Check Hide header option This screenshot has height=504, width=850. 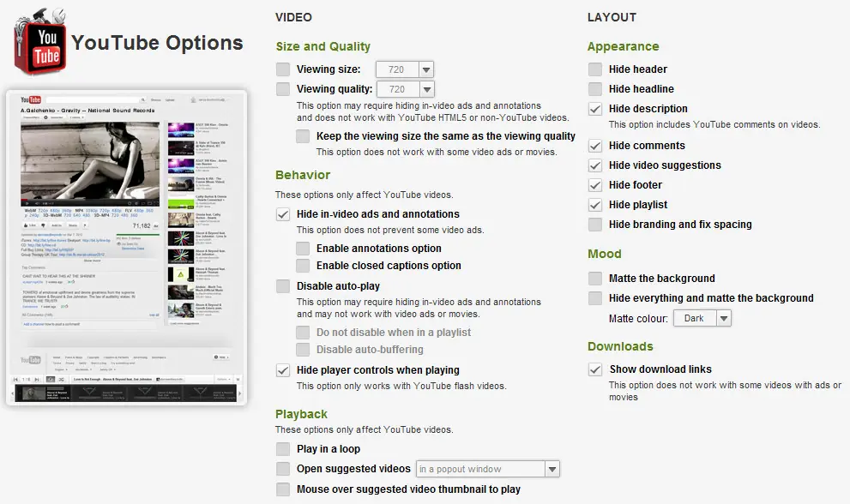595,69
